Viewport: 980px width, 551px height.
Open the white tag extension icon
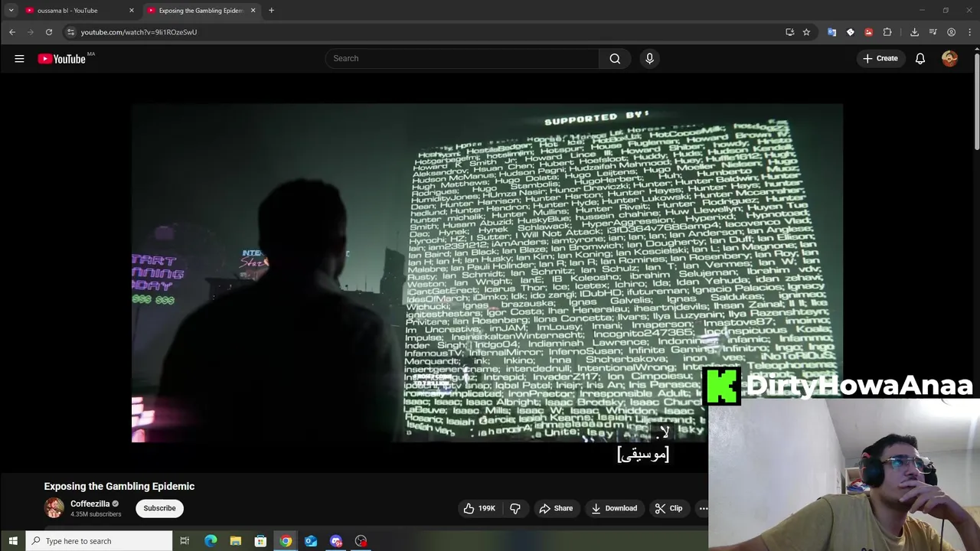point(850,32)
